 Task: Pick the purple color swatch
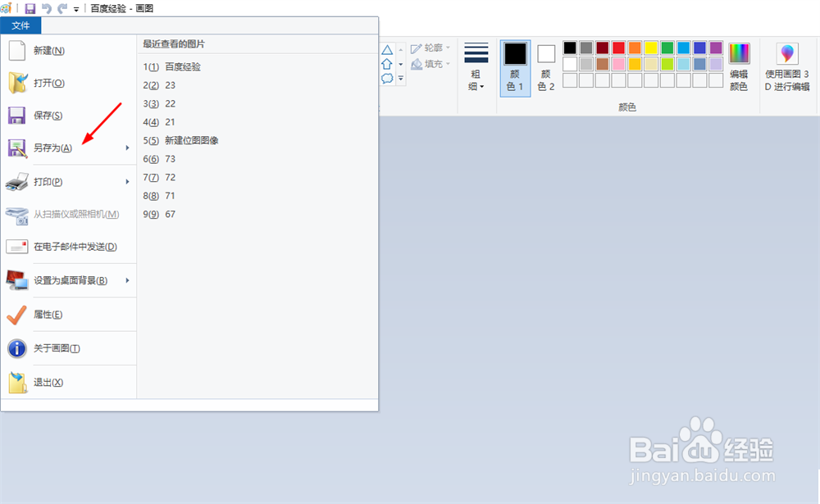click(716, 48)
